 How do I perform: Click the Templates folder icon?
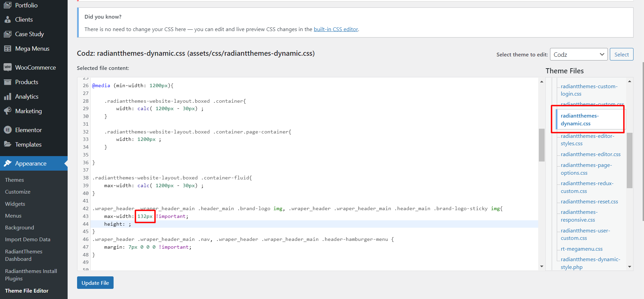[7, 144]
